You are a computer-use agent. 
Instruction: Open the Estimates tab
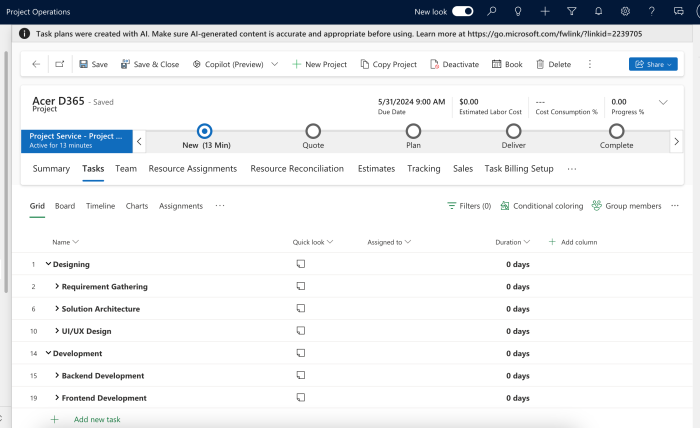[376, 169]
